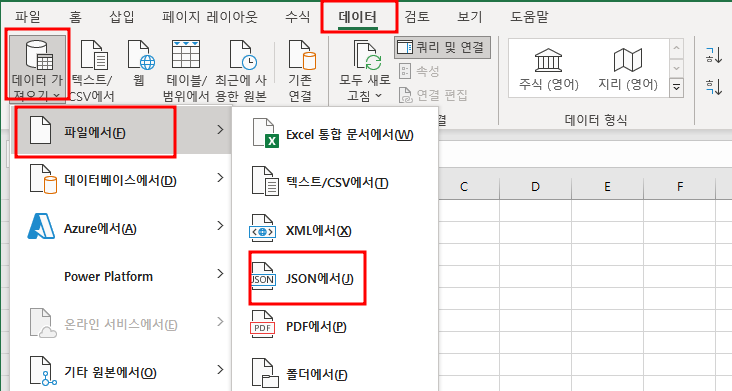Expand the 기타 원본에서 submenu chevron

pyautogui.click(x=220, y=370)
